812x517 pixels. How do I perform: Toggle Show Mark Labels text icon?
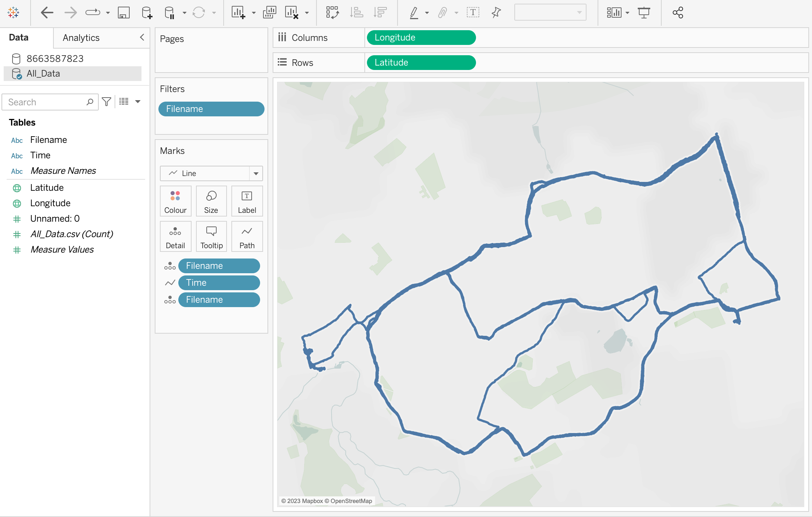(x=473, y=13)
